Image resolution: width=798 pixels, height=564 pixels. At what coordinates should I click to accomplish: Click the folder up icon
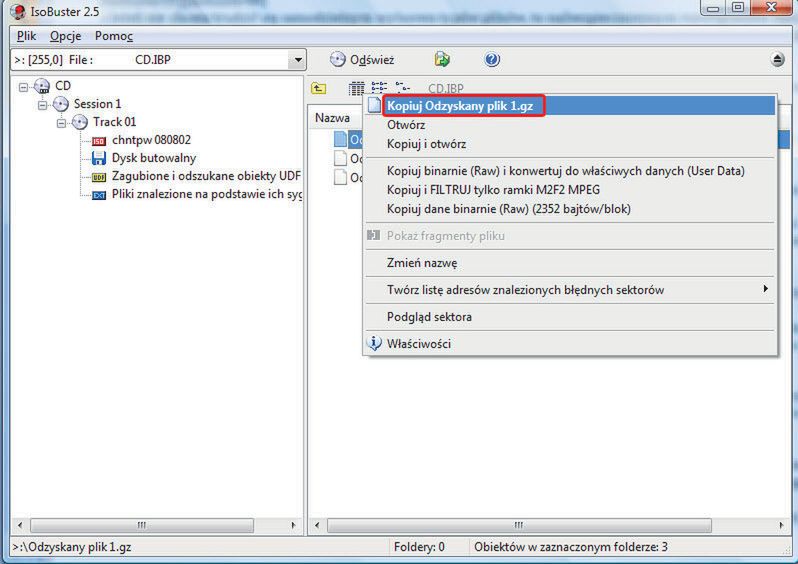click(x=319, y=88)
